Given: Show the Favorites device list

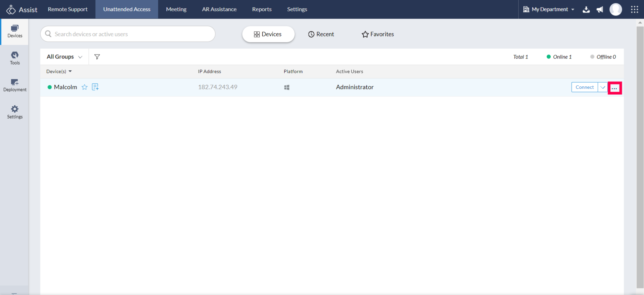Looking at the screenshot, I should [378, 34].
